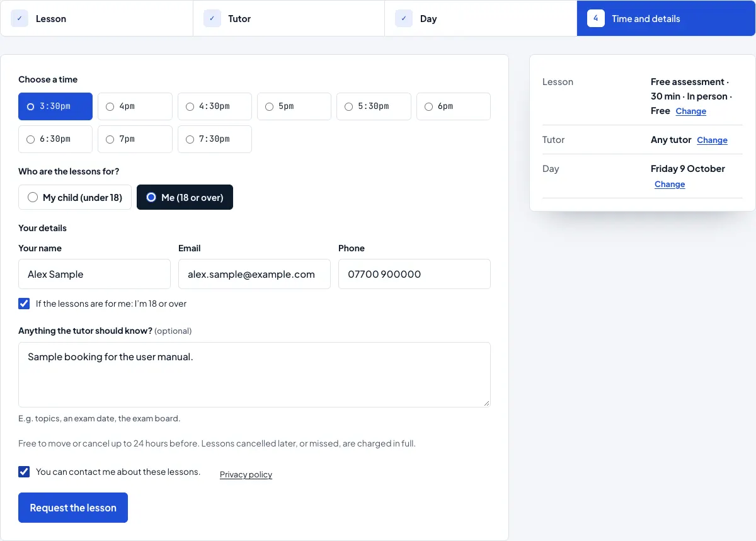The height and width of the screenshot is (541, 756).
Task: Click the "E.g. topics, an exam date" hint
Action: coord(99,418)
